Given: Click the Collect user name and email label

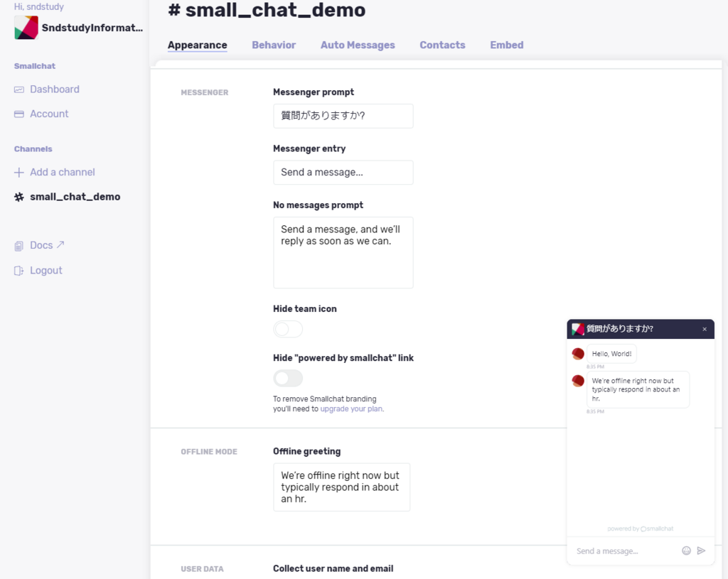Looking at the screenshot, I should point(333,568).
